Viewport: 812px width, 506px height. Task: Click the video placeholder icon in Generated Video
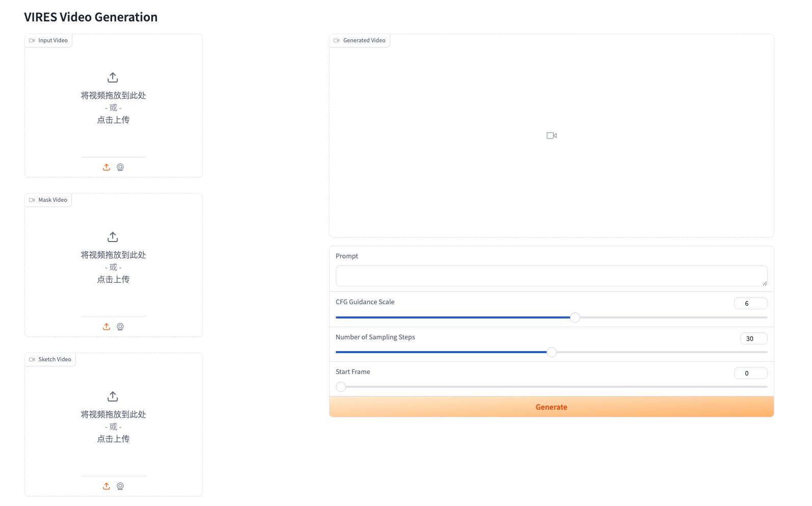(x=551, y=136)
